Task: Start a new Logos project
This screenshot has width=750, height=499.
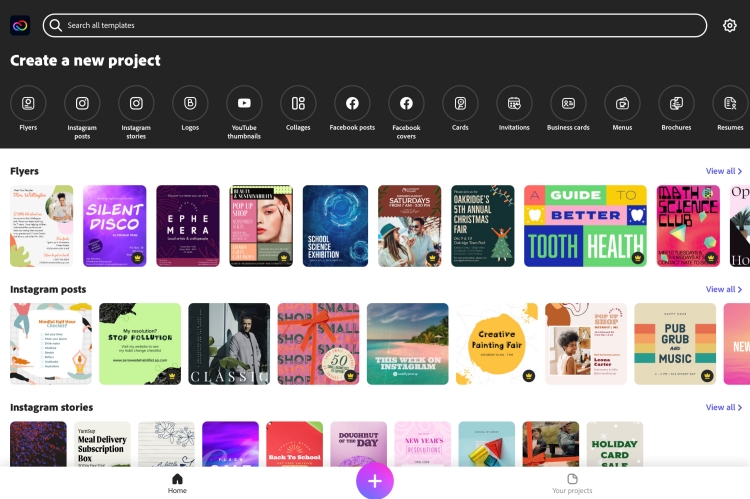Action: point(190,103)
